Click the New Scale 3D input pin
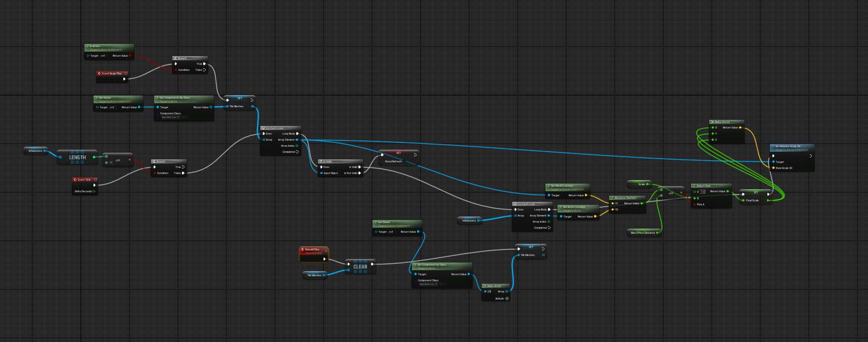Image resolution: width=868 pixels, height=342 pixels. (x=773, y=168)
